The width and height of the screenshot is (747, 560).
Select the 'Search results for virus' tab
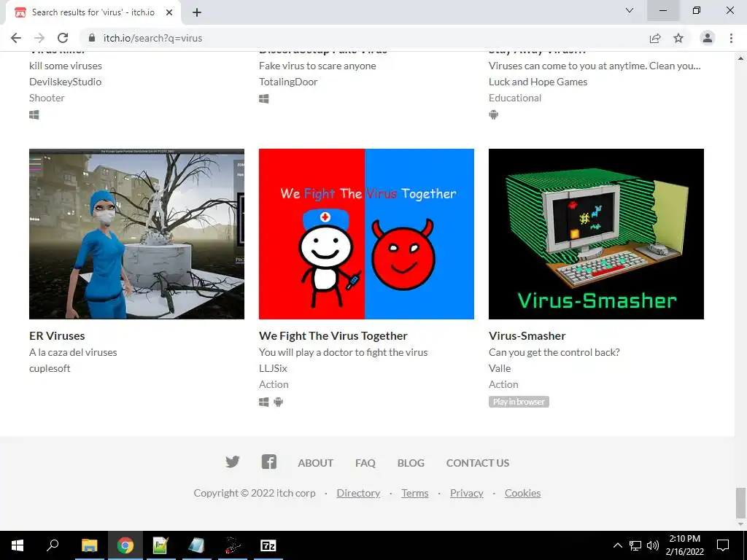(93, 12)
